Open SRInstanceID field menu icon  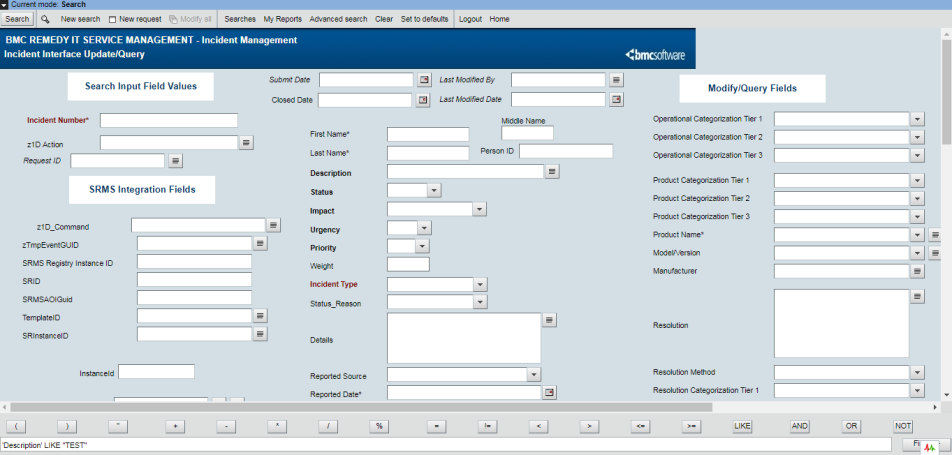260,334
